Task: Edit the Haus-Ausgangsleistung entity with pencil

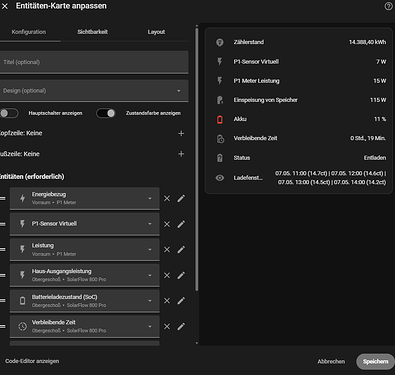Action: (x=181, y=275)
